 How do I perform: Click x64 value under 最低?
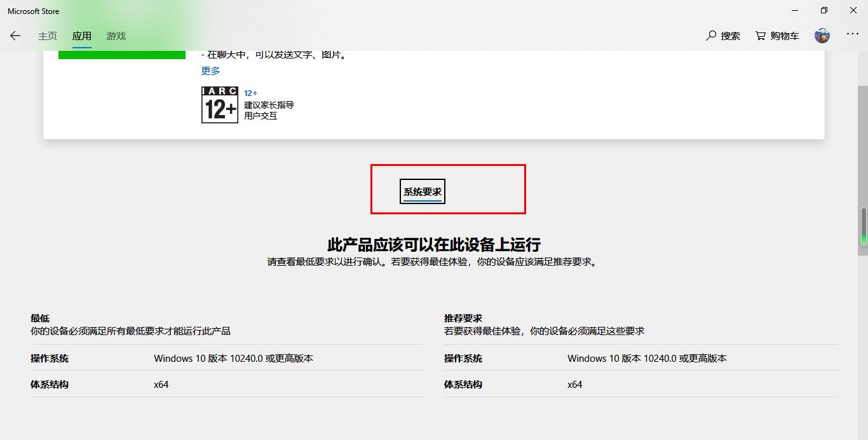(x=161, y=385)
